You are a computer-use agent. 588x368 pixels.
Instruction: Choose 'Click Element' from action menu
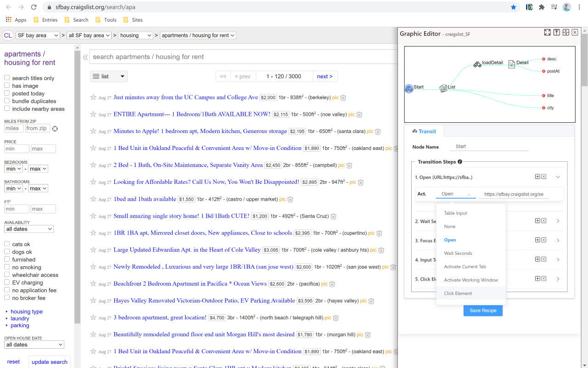pos(458,293)
